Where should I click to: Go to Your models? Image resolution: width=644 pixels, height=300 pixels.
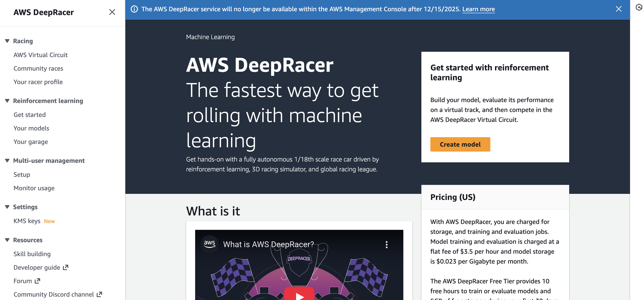(x=31, y=128)
